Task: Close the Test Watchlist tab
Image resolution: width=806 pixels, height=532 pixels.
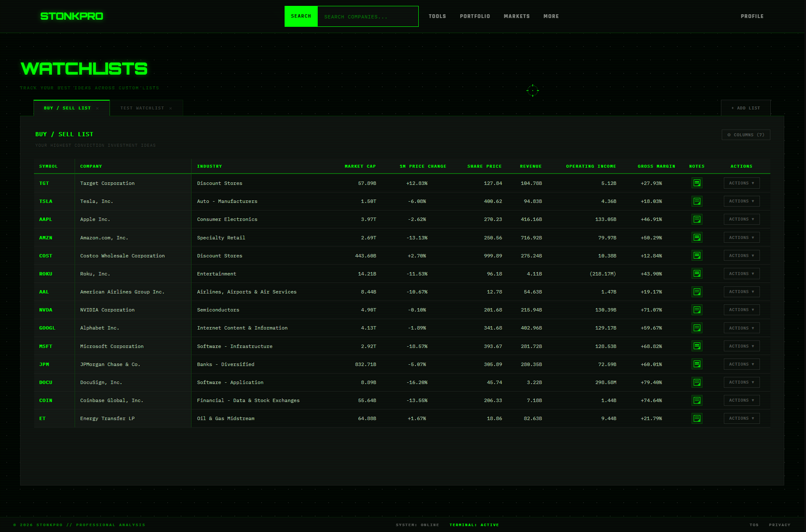Action: pos(171,109)
